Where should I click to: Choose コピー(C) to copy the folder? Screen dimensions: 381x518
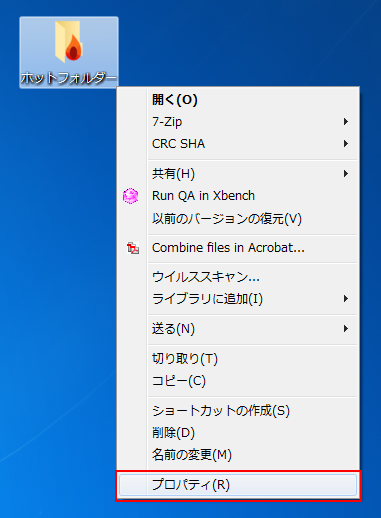(238, 381)
